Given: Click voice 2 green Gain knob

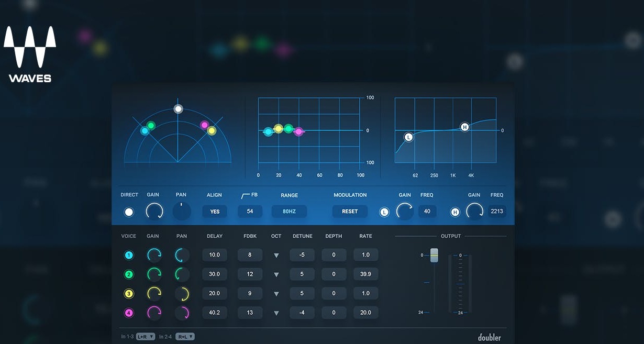Looking at the screenshot, I should coord(154,274).
